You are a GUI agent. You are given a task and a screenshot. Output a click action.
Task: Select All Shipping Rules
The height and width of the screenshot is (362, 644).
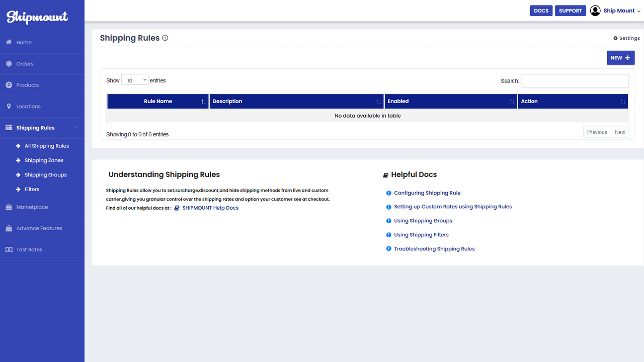tap(46, 145)
